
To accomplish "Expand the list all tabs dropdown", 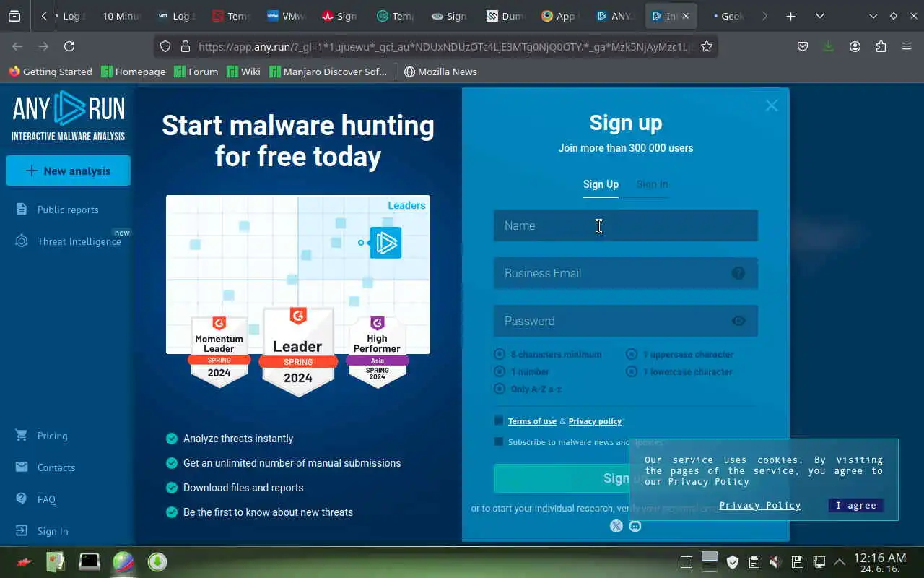I will [820, 16].
